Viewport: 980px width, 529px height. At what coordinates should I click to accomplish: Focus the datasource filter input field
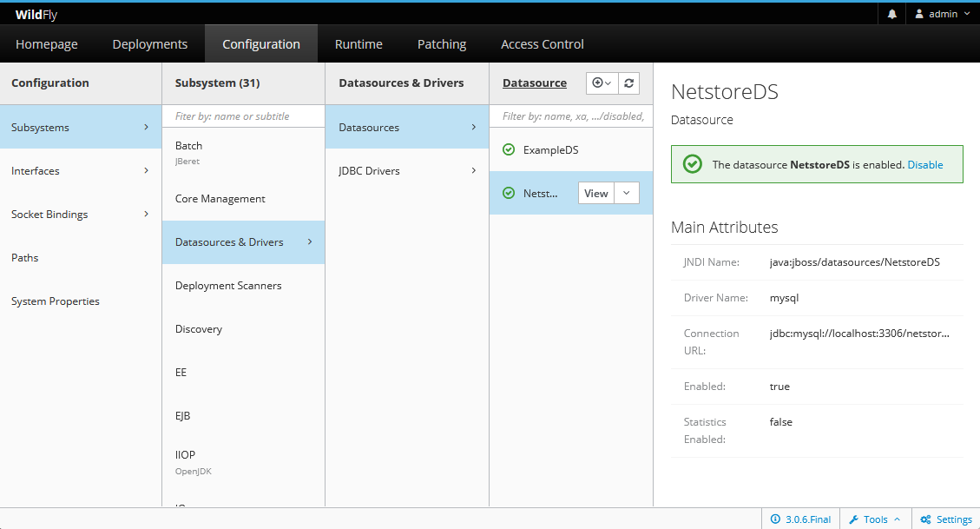571,116
